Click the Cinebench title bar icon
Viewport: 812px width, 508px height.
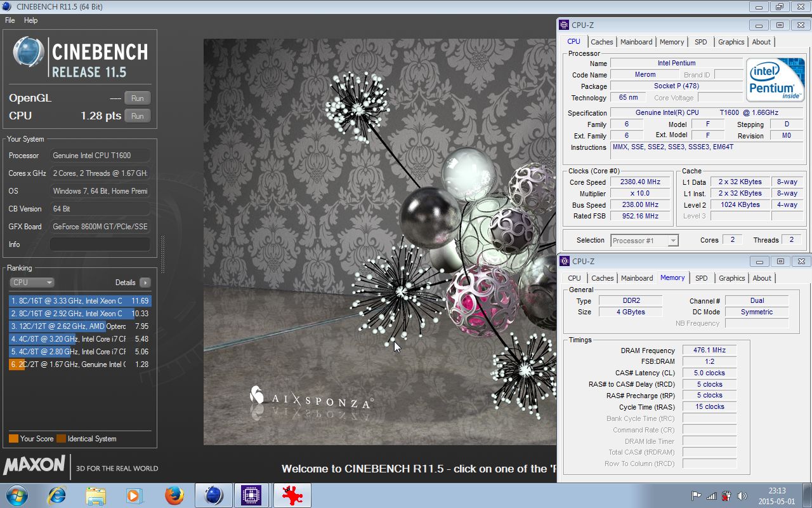coord(8,6)
